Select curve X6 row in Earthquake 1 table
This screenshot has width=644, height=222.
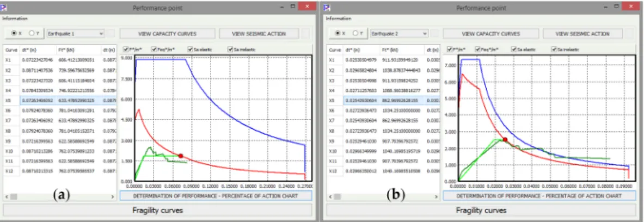(60, 110)
